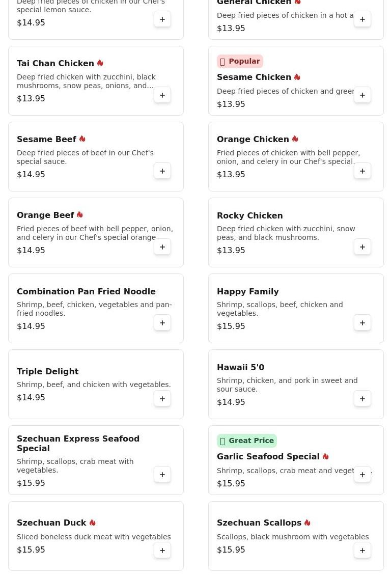Select the Triple Delight menu card title
392x576 pixels.
(x=47, y=372)
